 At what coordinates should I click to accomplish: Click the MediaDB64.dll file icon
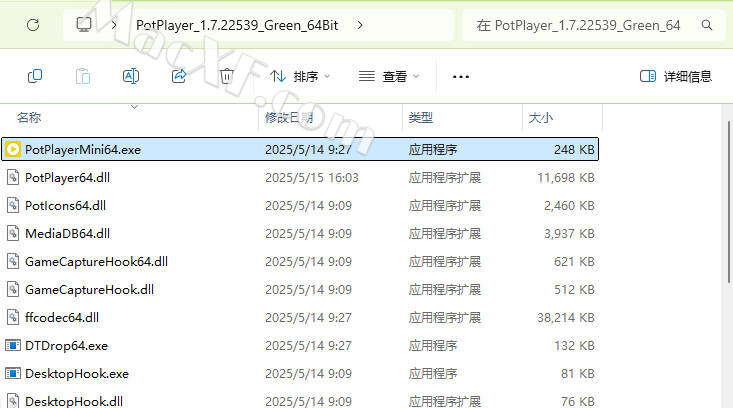coord(13,233)
